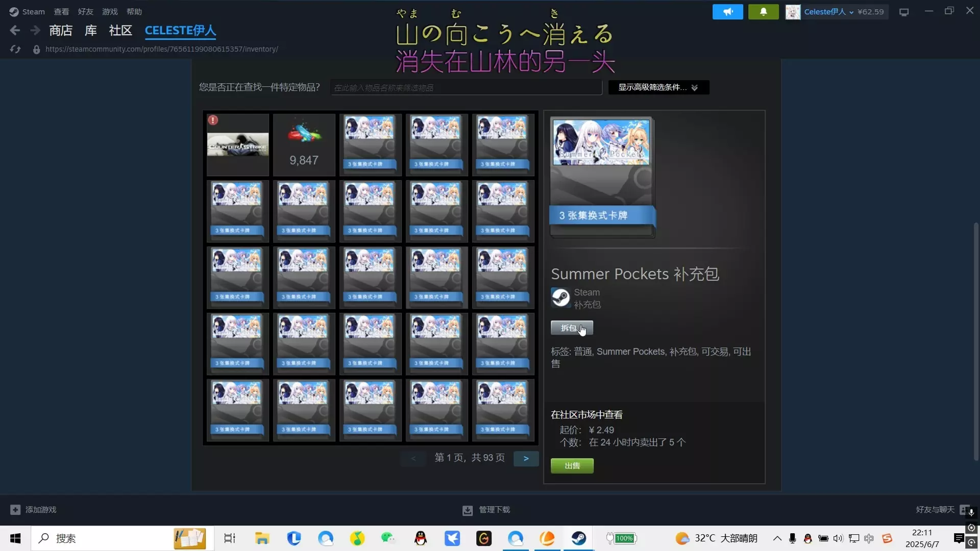980x551 pixels.
Task: Open friends and chat icon
Action: (964, 510)
